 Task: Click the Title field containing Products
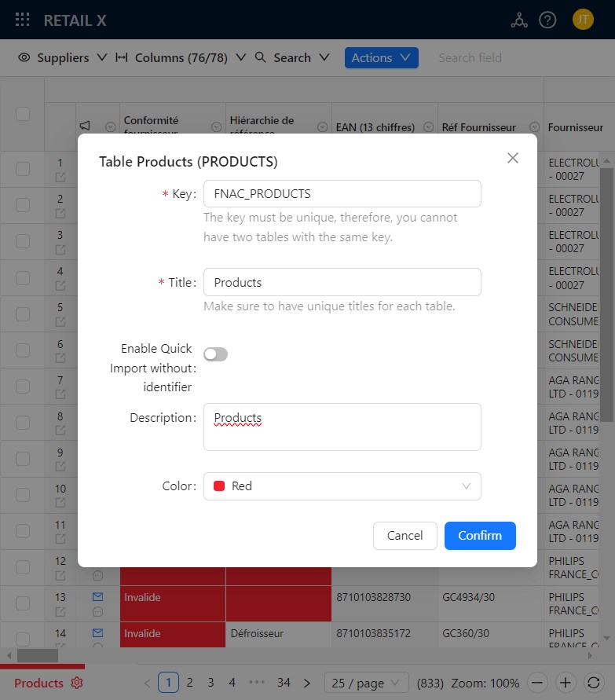[x=342, y=282]
